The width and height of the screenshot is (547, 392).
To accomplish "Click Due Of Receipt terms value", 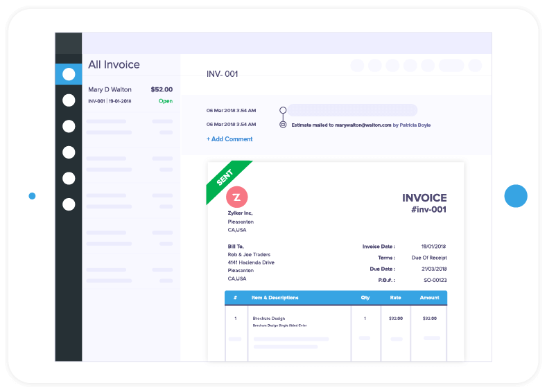I will (x=429, y=258).
